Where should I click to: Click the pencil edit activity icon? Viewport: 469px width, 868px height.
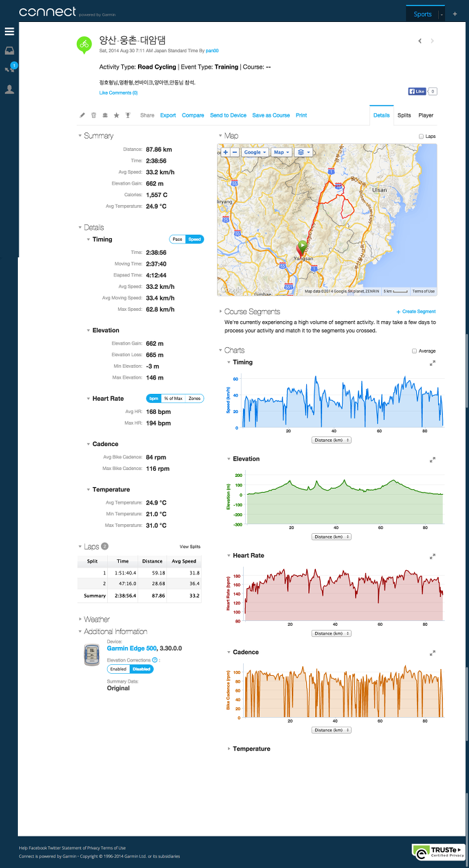pos(82,115)
